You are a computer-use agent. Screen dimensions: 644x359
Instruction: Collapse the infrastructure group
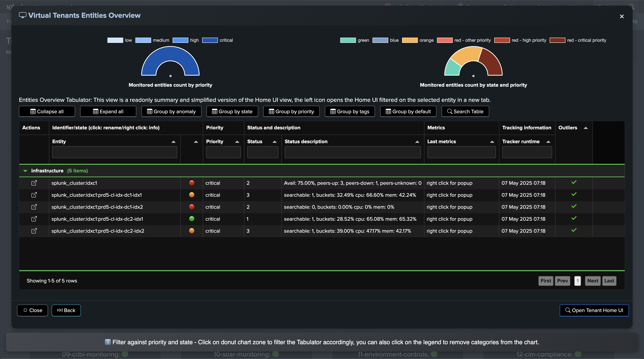pyautogui.click(x=25, y=171)
